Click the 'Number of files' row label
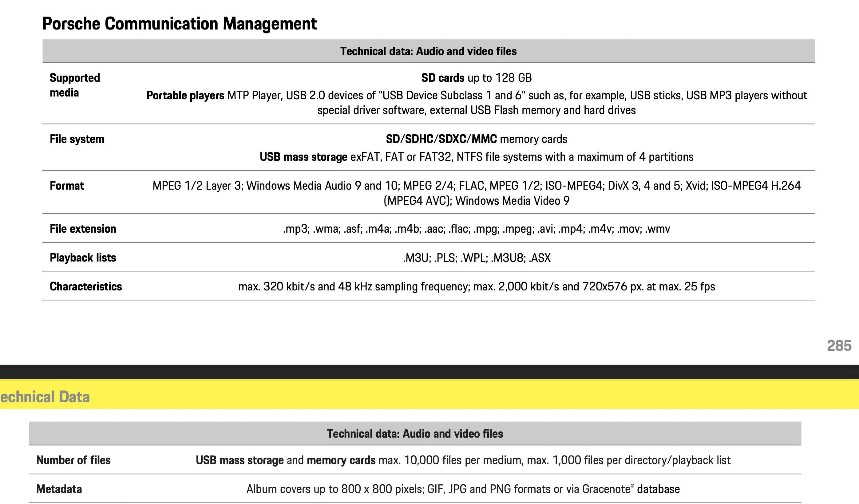The height and width of the screenshot is (504, 859). (x=73, y=460)
